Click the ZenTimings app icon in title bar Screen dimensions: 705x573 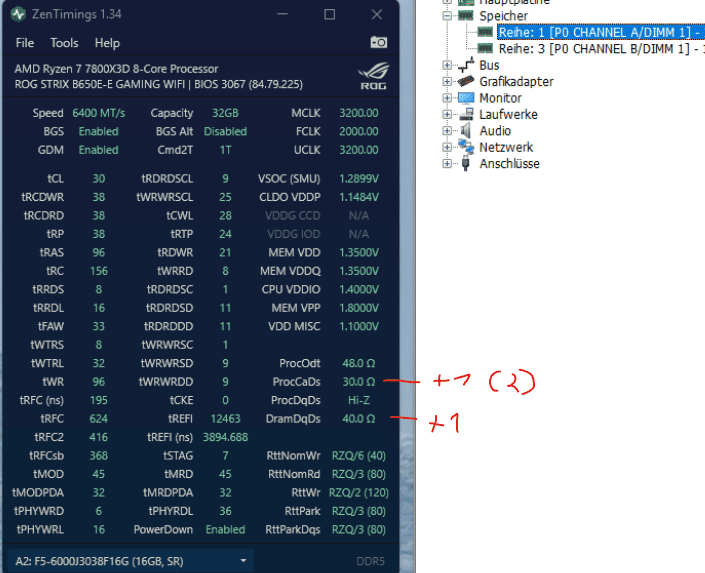[x=18, y=14]
